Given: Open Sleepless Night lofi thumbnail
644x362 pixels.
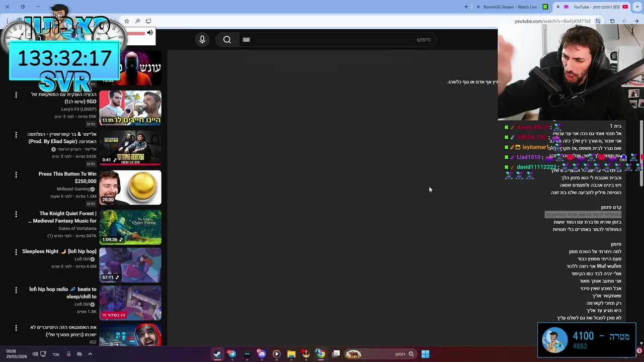Looking at the screenshot, I should 130,265.
